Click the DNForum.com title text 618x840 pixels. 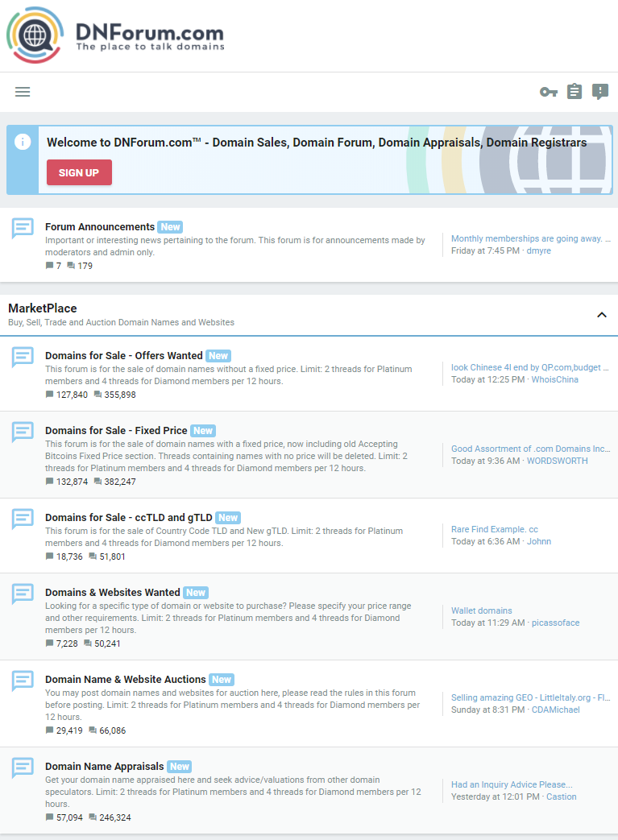click(150, 32)
